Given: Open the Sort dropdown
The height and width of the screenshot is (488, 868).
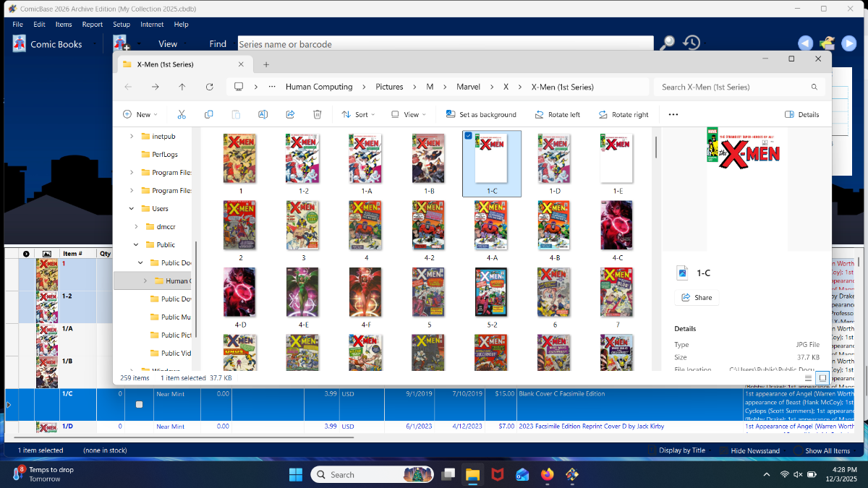Looking at the screenshot, I should point(354,114).
